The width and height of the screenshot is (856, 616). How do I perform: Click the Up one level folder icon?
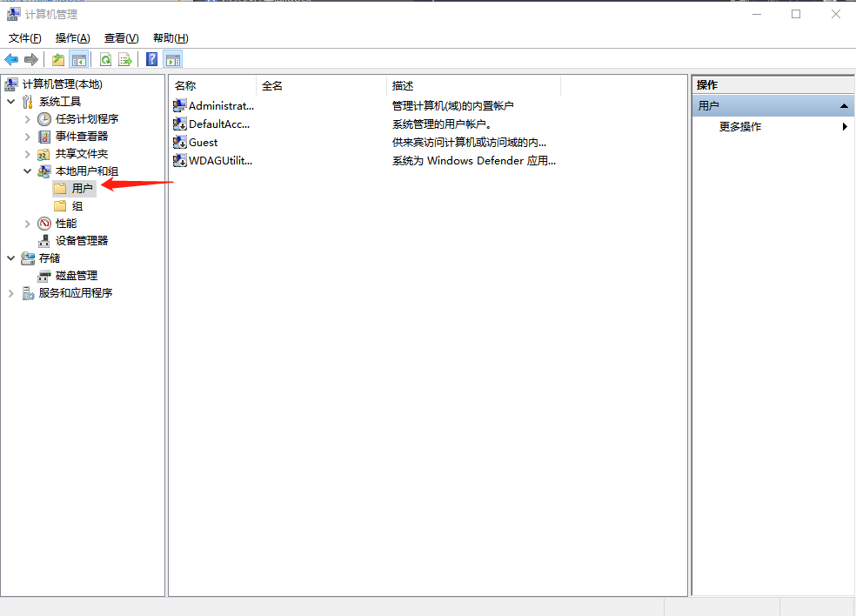(x=58, y=59)
